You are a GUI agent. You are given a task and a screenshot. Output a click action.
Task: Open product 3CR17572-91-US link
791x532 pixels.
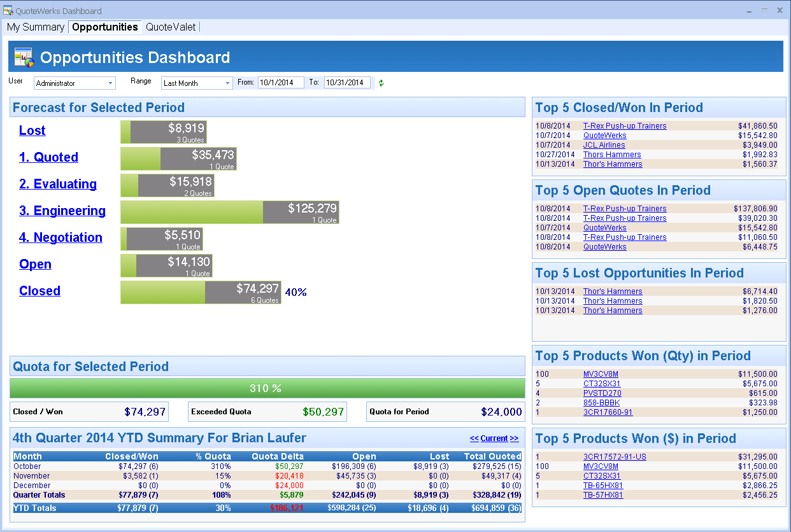(615, 457)
